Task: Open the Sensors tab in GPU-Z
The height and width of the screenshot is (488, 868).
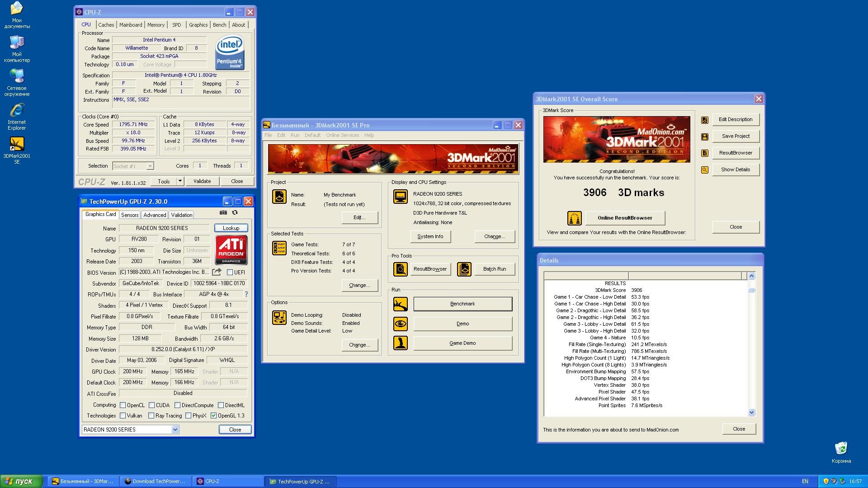Action: point(129,215)
